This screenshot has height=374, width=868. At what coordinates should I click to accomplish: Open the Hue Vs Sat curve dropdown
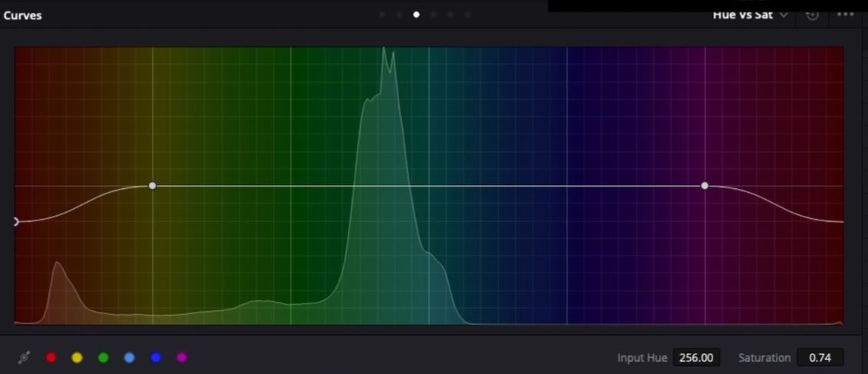click(x=750, y=15)
